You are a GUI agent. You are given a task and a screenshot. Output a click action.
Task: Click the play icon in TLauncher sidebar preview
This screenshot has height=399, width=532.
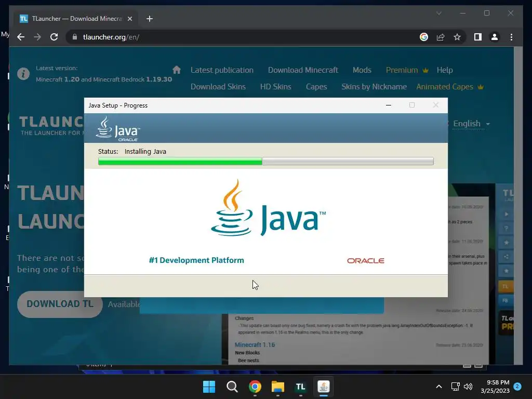click(x=506, y=214)
